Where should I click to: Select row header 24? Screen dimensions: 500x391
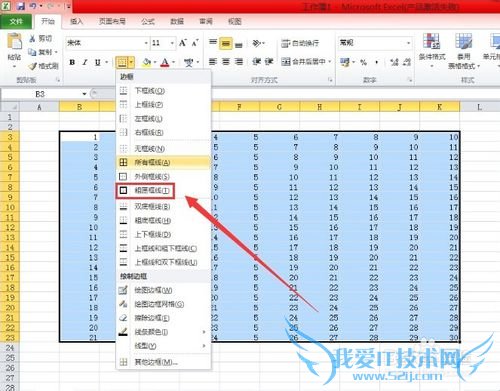[10, 348]
